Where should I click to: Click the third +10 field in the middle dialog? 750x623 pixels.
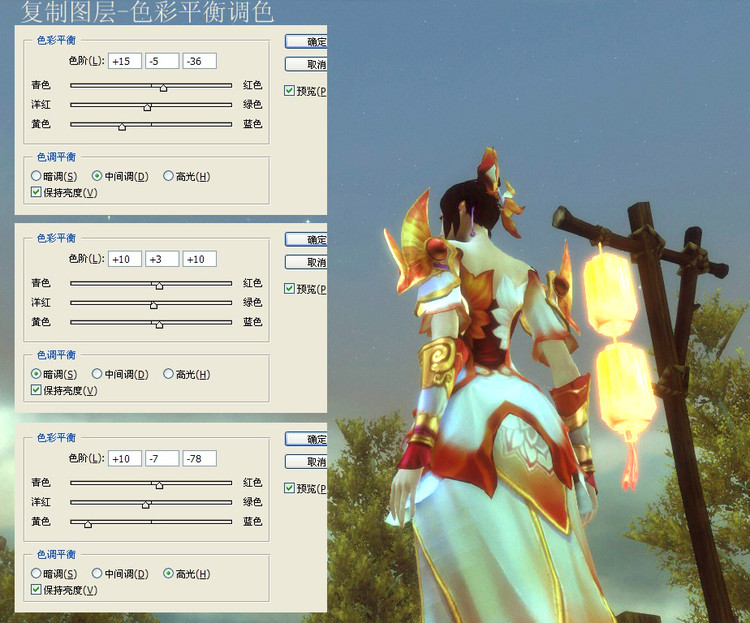coord(199,259)
